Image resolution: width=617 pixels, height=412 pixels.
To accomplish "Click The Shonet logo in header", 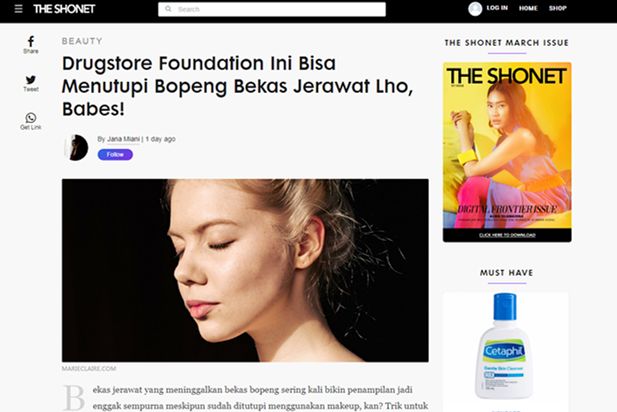I will click(64, 9).
